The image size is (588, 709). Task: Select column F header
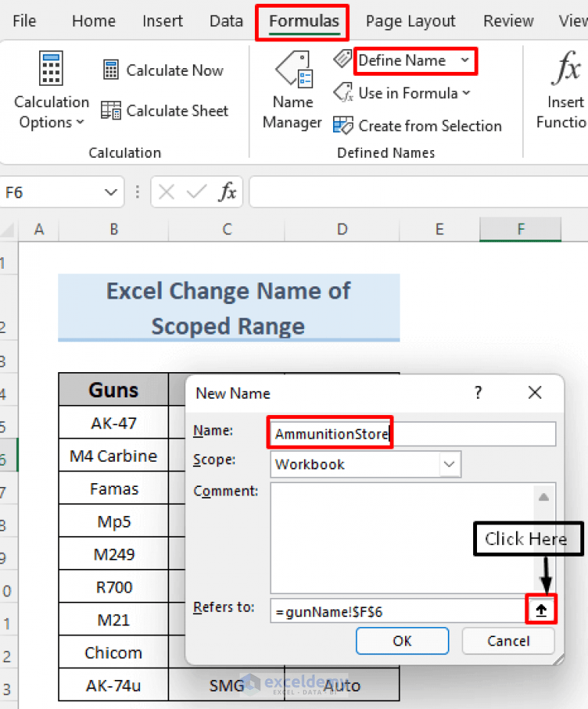click(521, 229)
